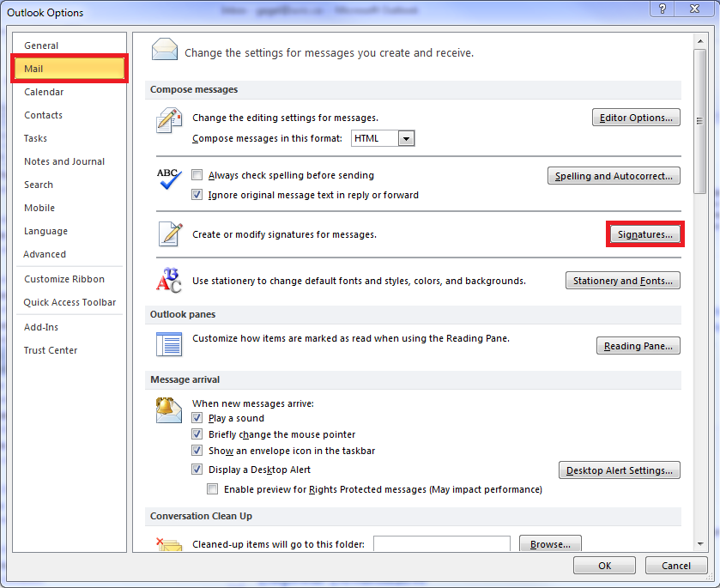Go to the Advanced options

tap(70, 254)
